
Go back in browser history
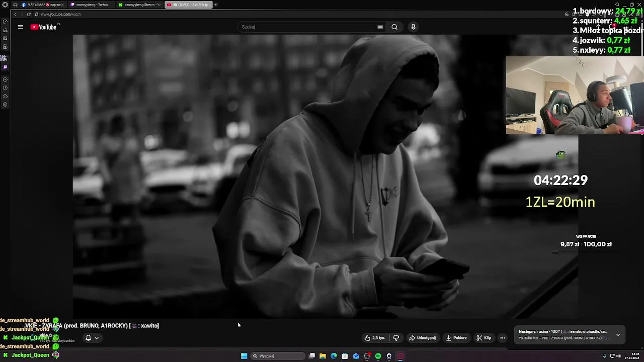(15, 14)
